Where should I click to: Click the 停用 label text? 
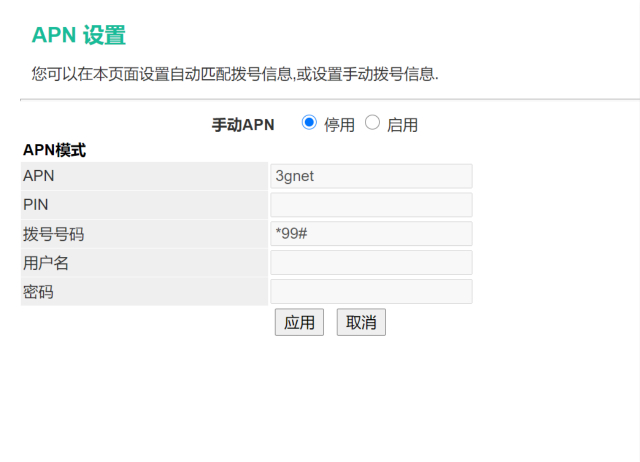click(339, 125)
